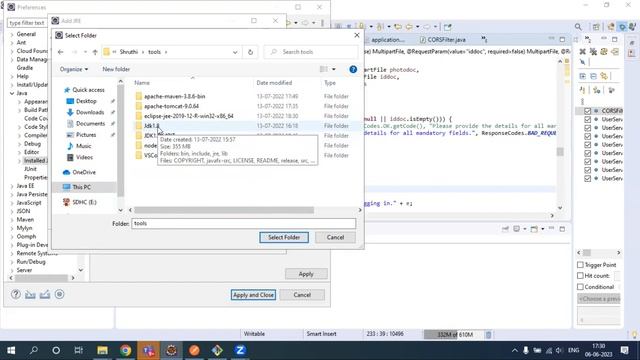Image resolution: width=640 pixels, height=360 pixels.
Task: Open File Explorer from the taskbar
Action: (102, 350)
